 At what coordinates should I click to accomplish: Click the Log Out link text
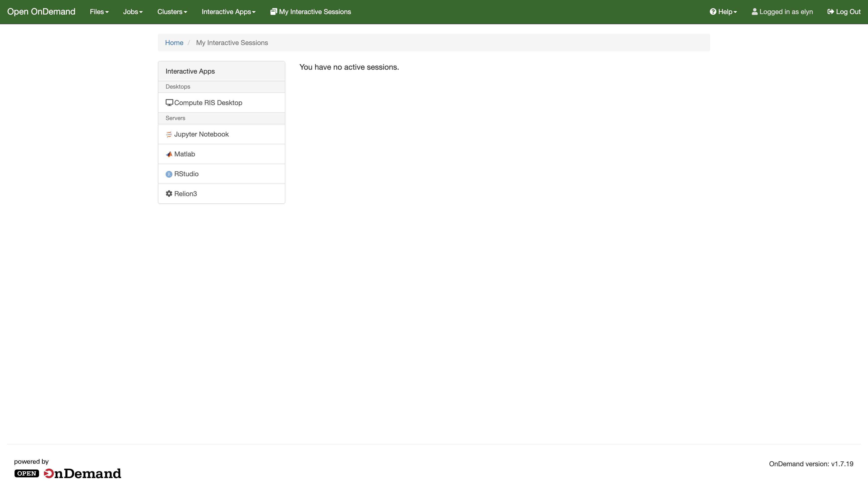click(848, 12)
